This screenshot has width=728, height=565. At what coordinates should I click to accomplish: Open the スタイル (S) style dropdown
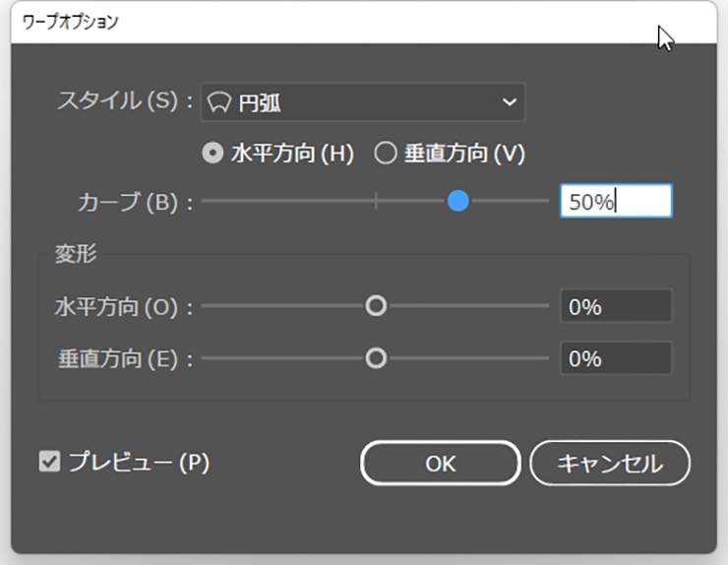click(x=362, y=102)
